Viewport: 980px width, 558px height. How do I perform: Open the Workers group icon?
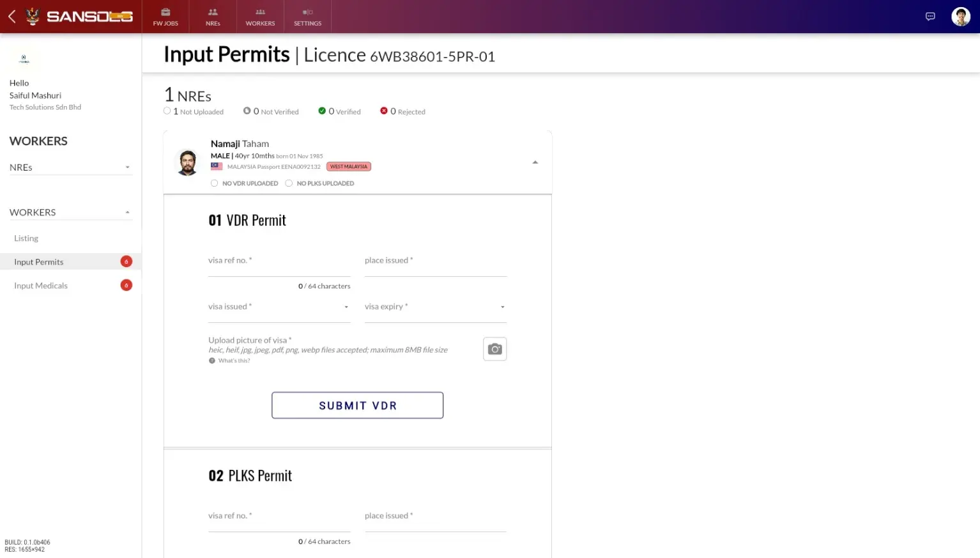[260, 12]
